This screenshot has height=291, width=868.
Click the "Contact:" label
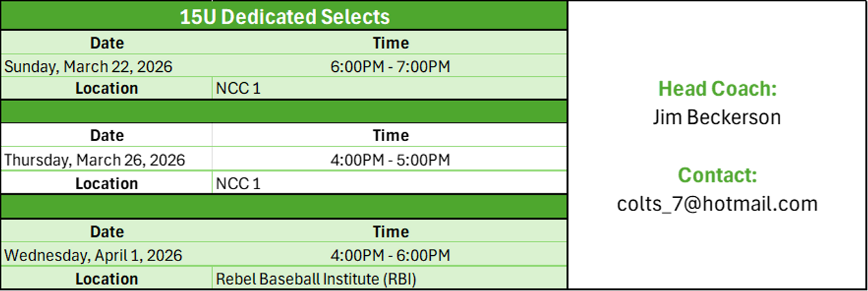coord(717,175)
